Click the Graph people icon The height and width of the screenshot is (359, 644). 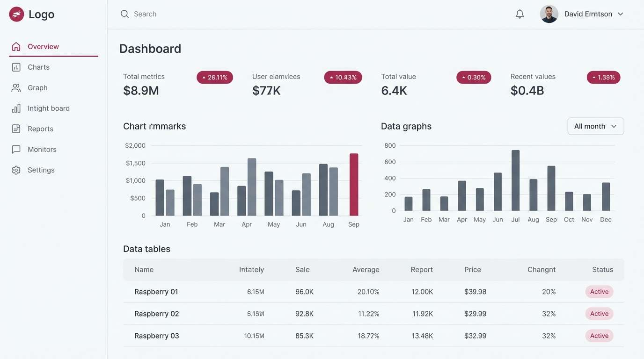coord(16,88)
